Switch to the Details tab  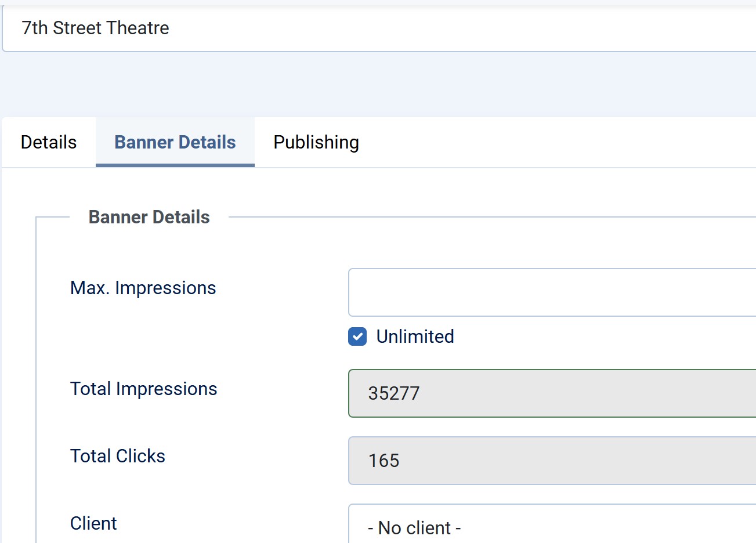click(x=49, y=142)
